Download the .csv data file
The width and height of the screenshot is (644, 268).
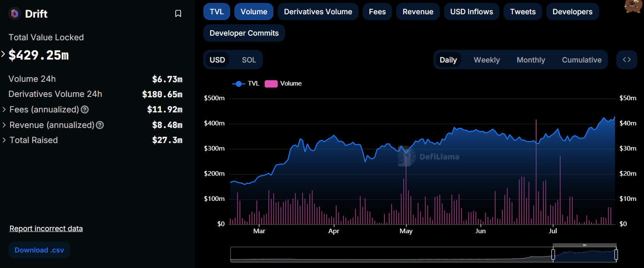click(39, 250)
